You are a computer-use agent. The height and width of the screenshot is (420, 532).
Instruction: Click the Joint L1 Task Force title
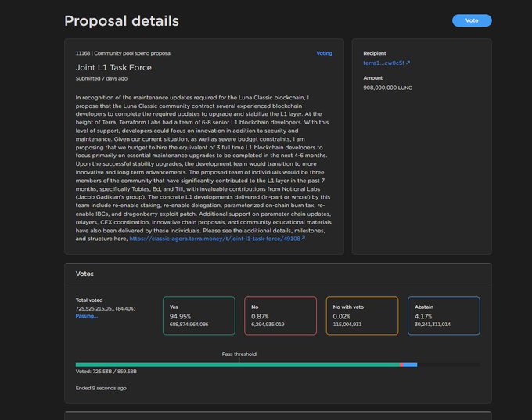click(113, 67)
